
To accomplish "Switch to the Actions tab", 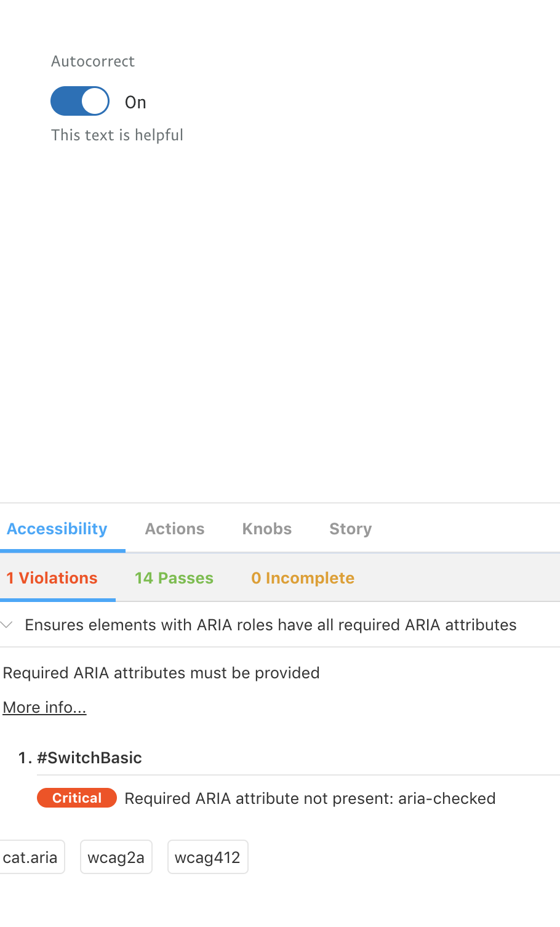I will (174, 528).
